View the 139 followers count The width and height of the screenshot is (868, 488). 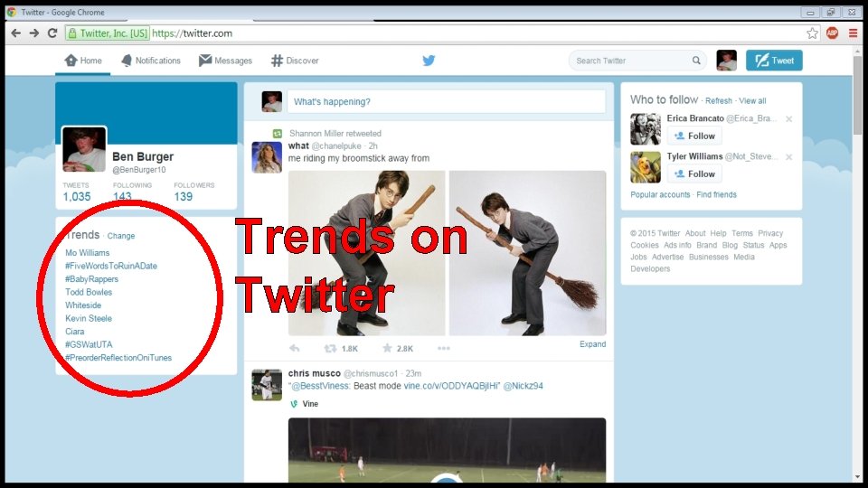pos(184,196)
